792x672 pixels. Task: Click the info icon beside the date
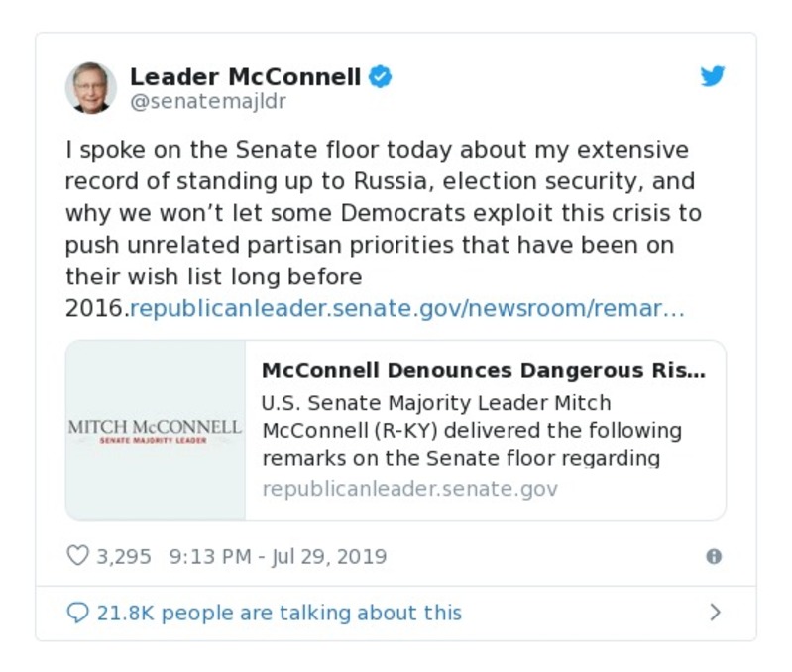click(713, 557)
